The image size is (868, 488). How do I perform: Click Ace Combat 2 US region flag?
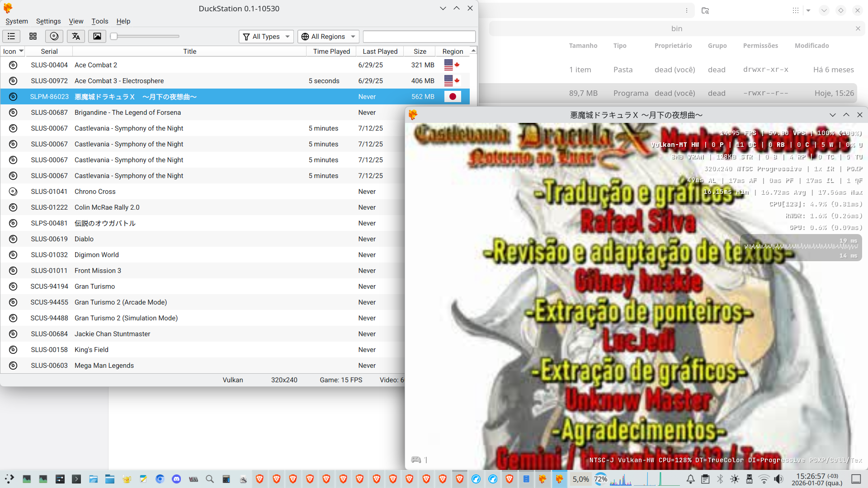point(448,65)
